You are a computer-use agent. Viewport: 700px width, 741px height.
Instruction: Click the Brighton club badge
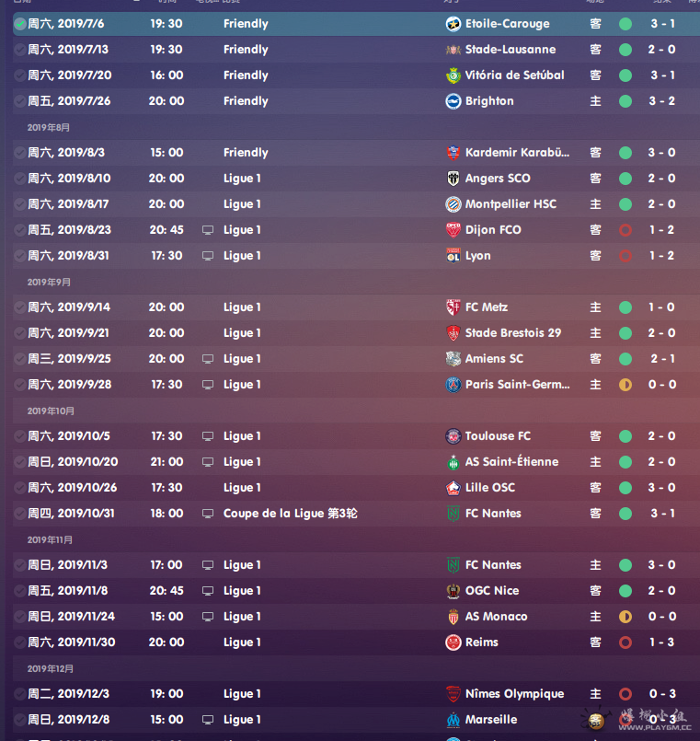[453, 101]
